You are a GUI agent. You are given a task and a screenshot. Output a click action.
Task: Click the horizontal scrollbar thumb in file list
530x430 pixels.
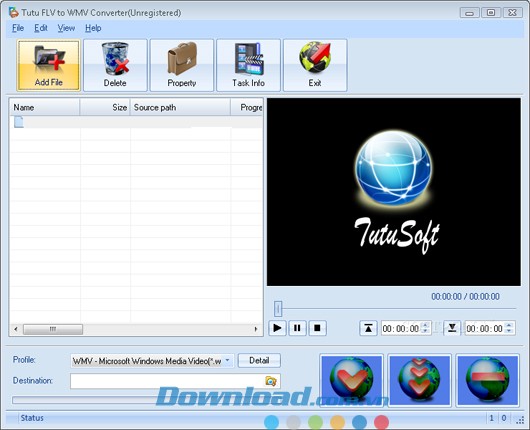pyautogui.click(x=53, y=329)
